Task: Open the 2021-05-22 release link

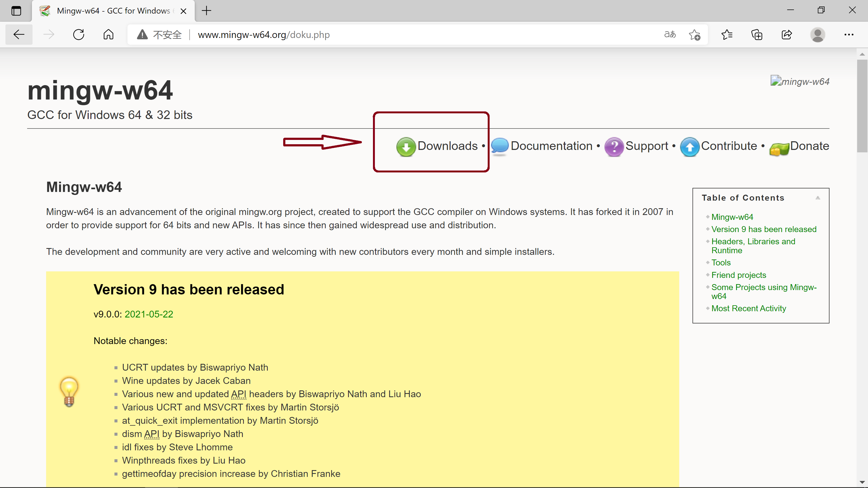Action: (x=149, y=314)
